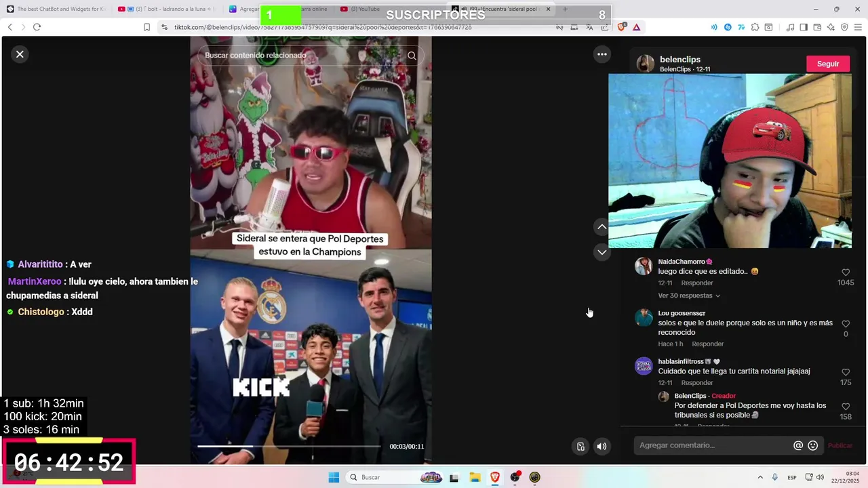Close the Encuentra 'sideral pool' tab
Viewport: 868px width, 488px height.
pos(548,9)
